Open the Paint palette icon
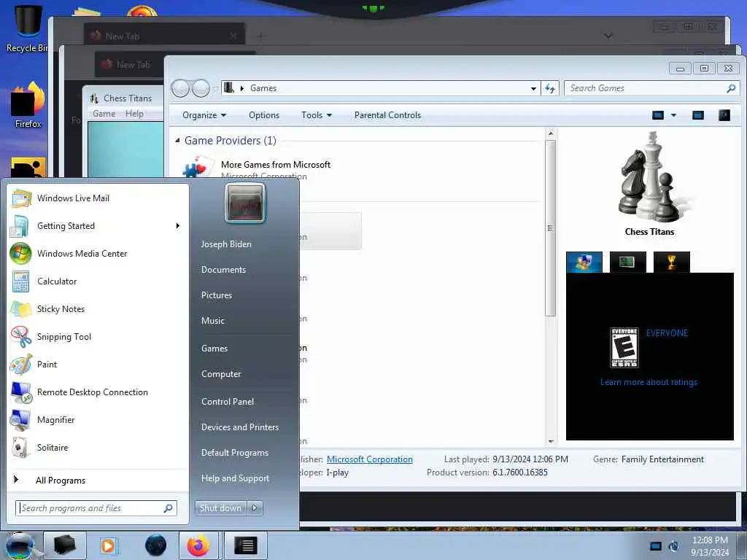 click(20, 365)
